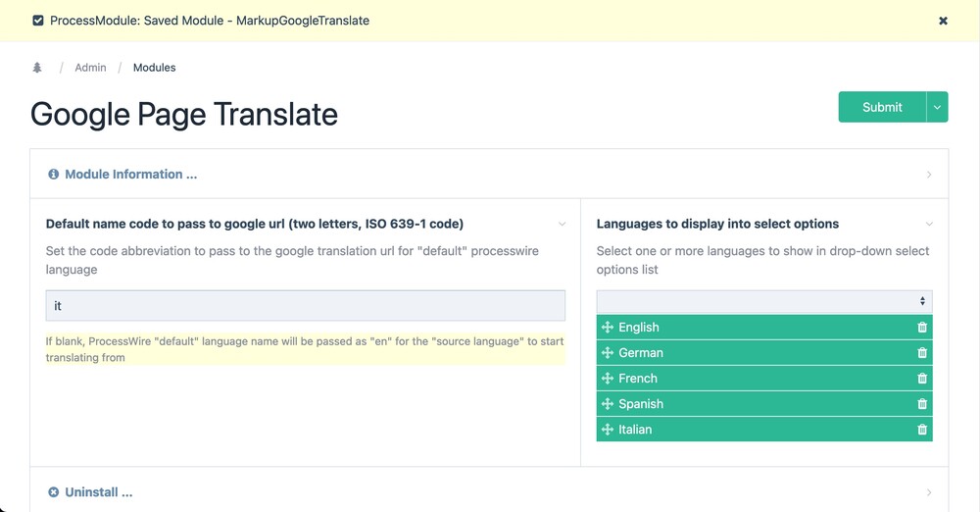Dismiss the Saved Module notification
This screenshot has width=980, height=512.
943,21
